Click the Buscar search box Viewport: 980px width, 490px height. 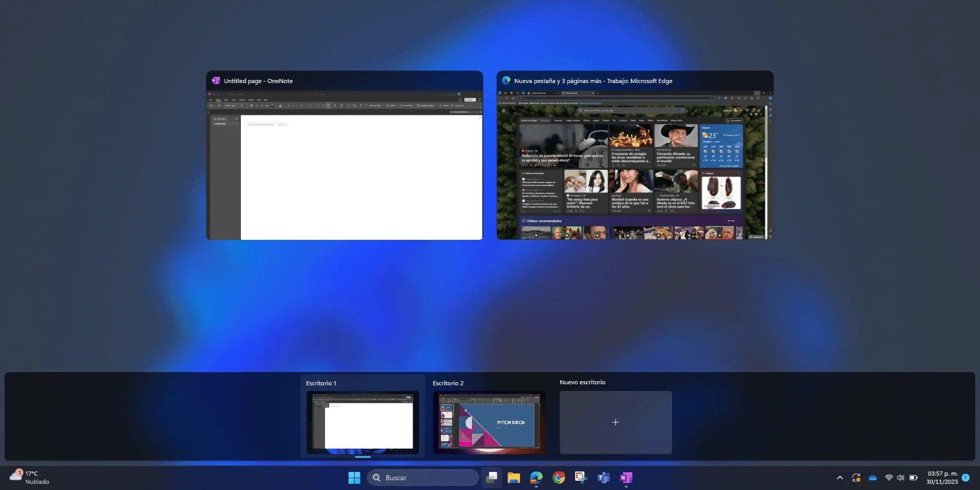coord(423,478)
